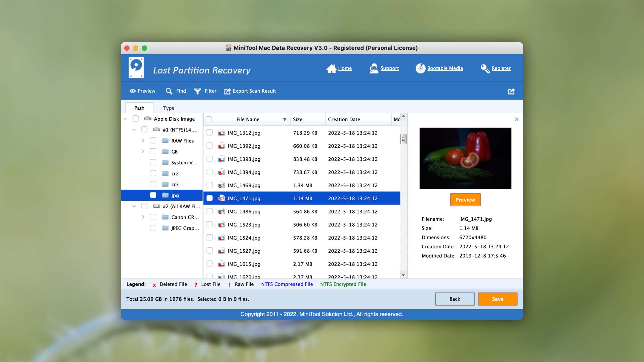Image resolution: width=644 pixels, height=362 pixels.
Task: Select the IMG_1486.jpg file row
Action: coord(302,211)
